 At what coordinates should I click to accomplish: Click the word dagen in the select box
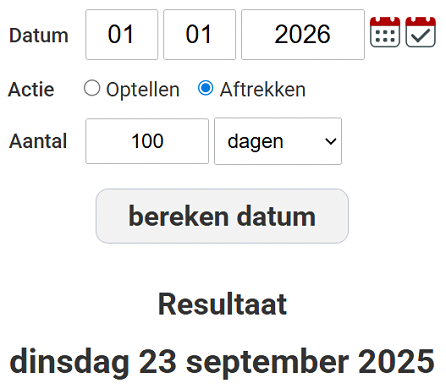[255, 142]
